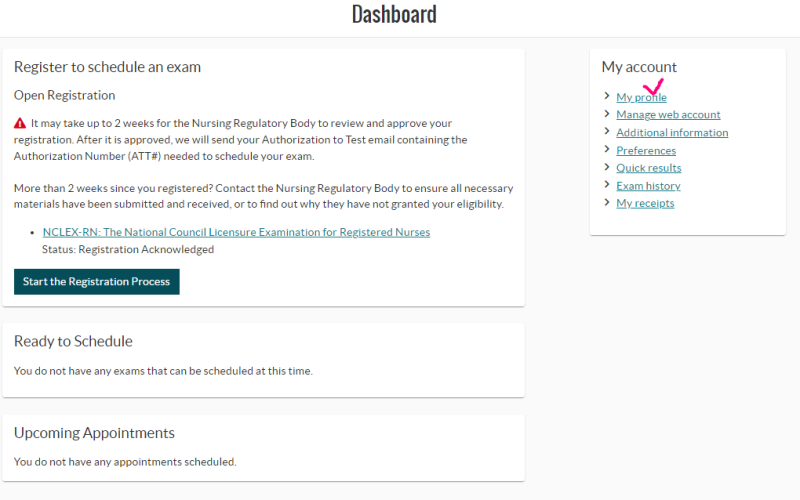The height and width of the screenshot is (500, 800).
Task: Open Manage web account link
Action: tap(668, 114)
